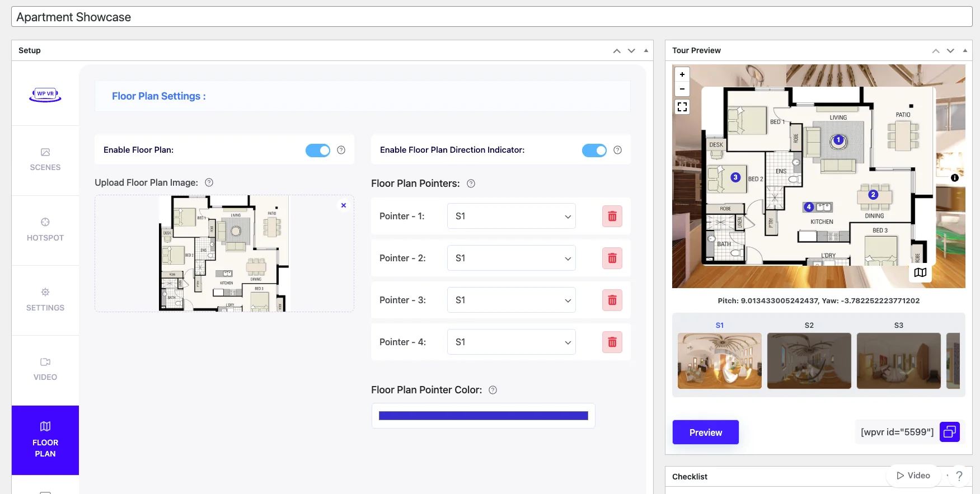Click the Checklist panel header
Screen dimensions: 980x494
[819, 477]
